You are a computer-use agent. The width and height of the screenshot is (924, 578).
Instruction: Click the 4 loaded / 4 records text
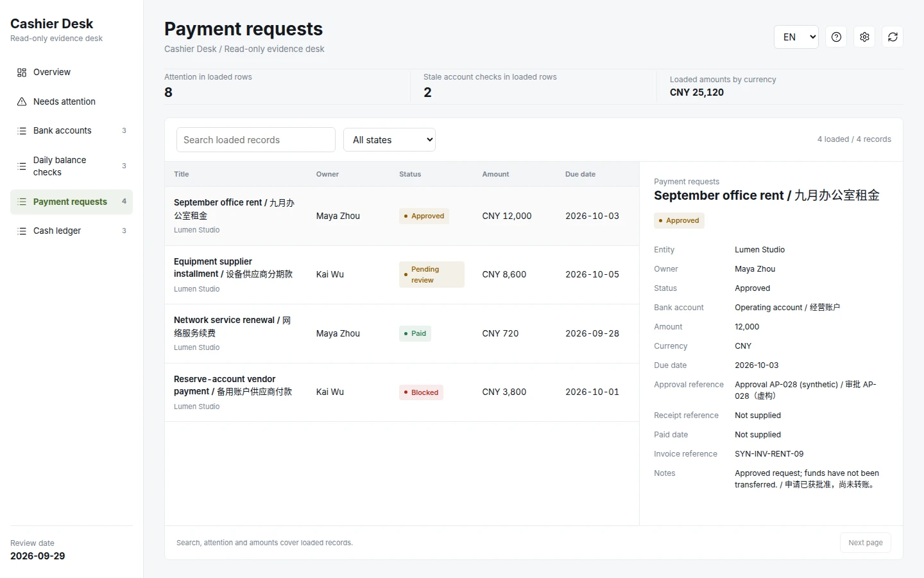(854, 139)
